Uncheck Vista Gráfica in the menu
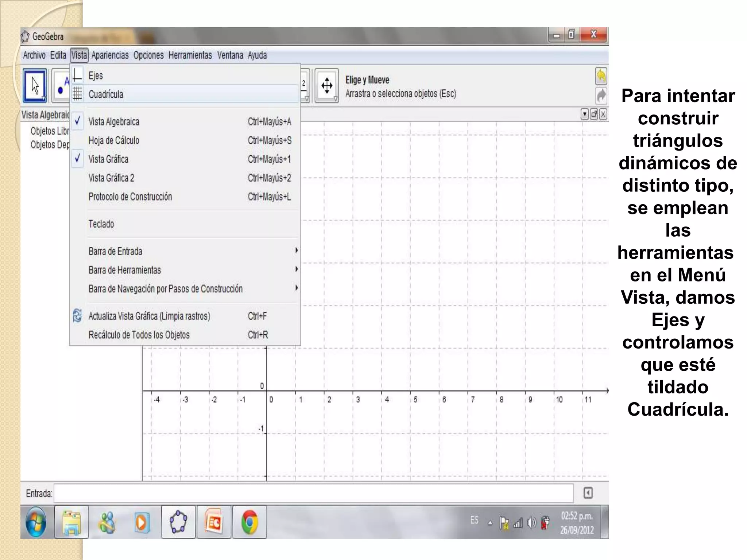Image resolution: width=747 pixels, height=560 pixels. (108, 159)
